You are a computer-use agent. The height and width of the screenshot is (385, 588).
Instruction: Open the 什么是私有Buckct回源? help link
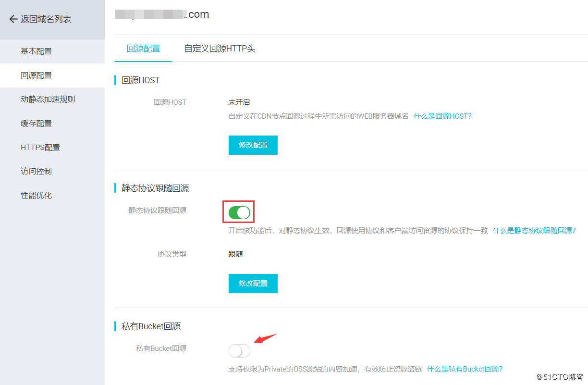pyautogui.click(x=464, y=369)
